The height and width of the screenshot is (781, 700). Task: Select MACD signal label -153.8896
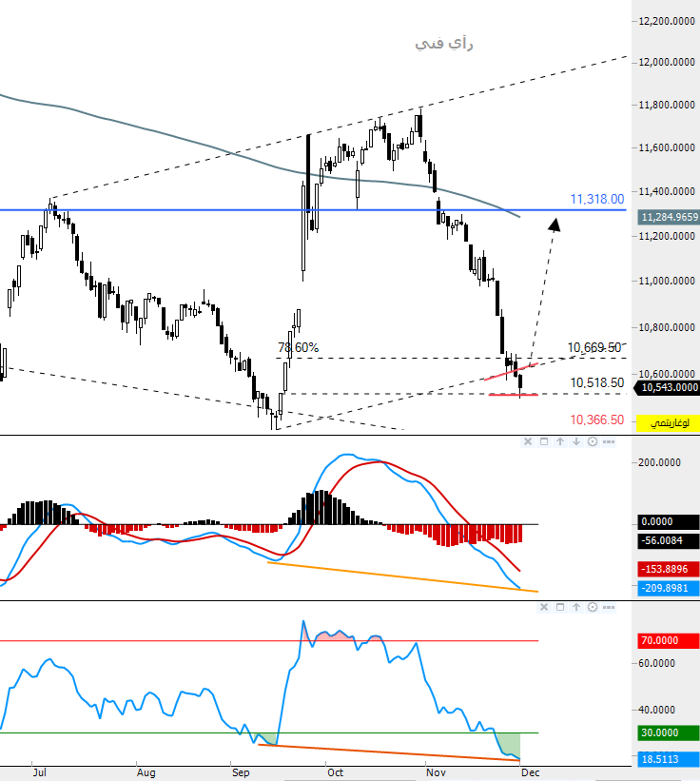[x=669, y=569]
